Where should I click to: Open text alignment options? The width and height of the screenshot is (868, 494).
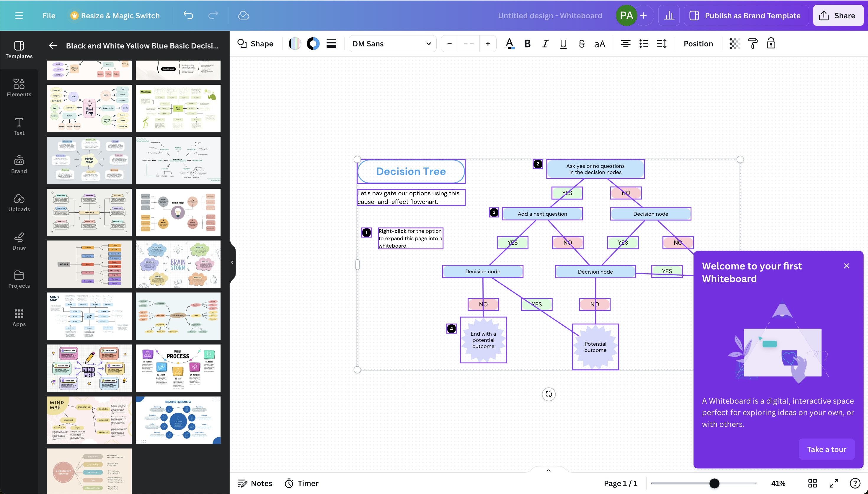(x=625, y=44)
